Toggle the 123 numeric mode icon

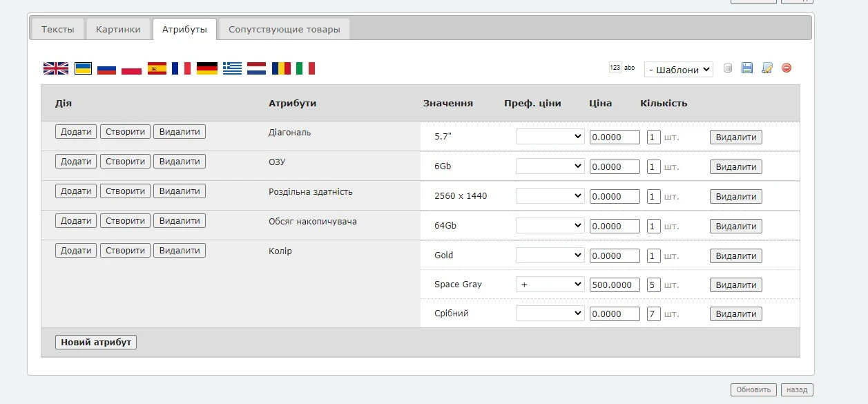pos(615,68)
